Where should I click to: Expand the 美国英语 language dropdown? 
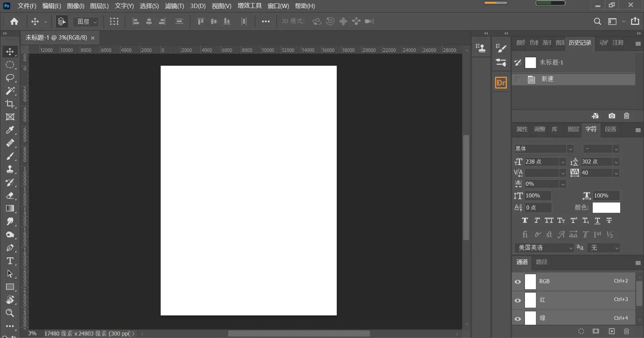point(571,248)
